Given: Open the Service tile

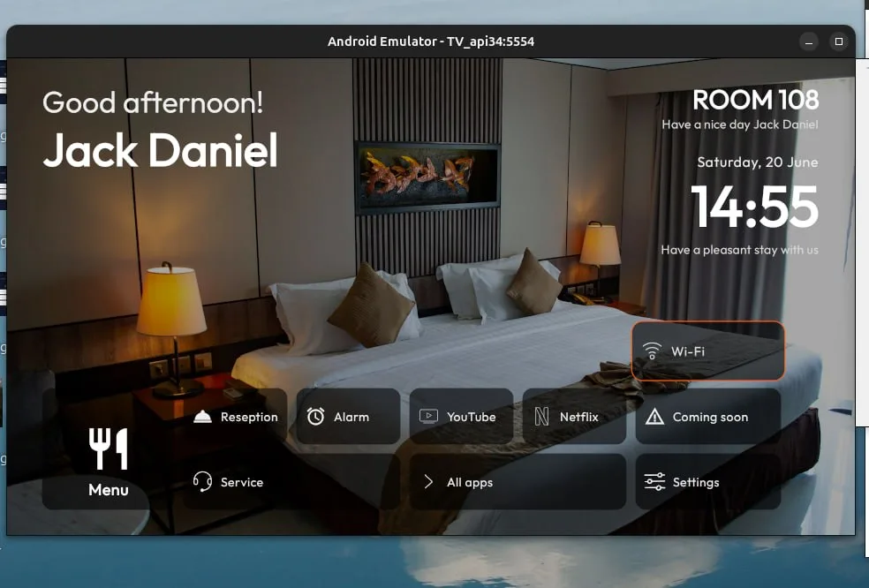Looking at the screenshot, I should click(x=291, y=481).
